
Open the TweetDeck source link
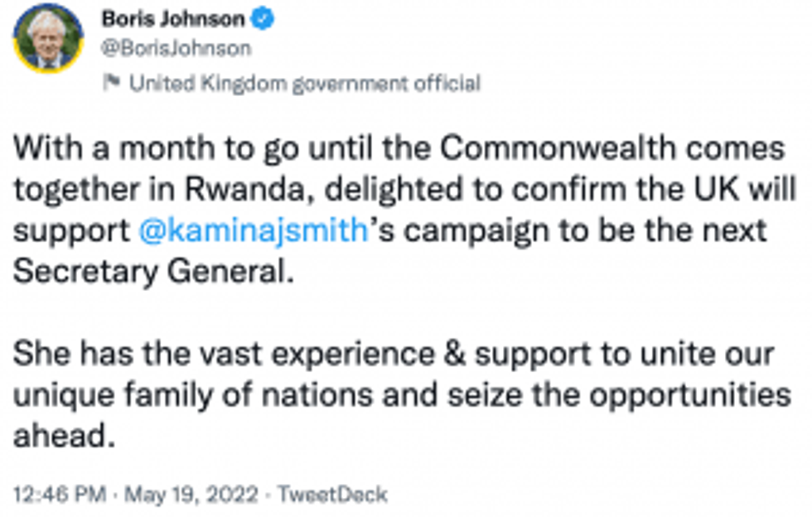(331, 495)
